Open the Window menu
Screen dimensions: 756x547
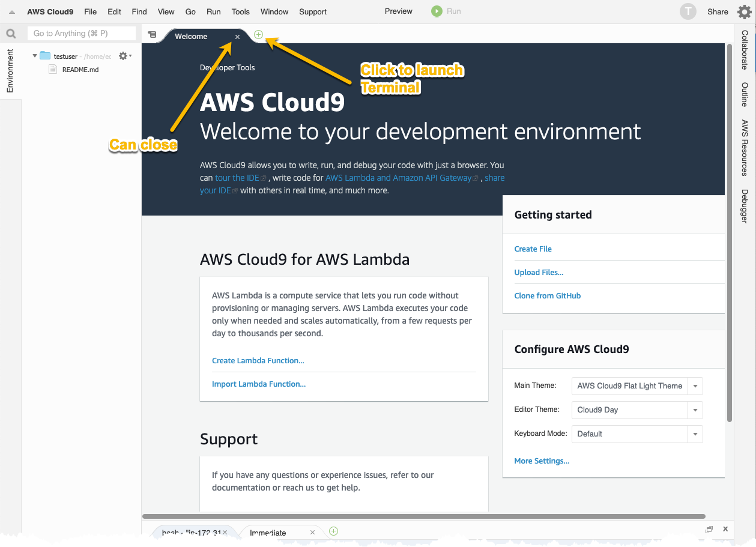[275, 11]
